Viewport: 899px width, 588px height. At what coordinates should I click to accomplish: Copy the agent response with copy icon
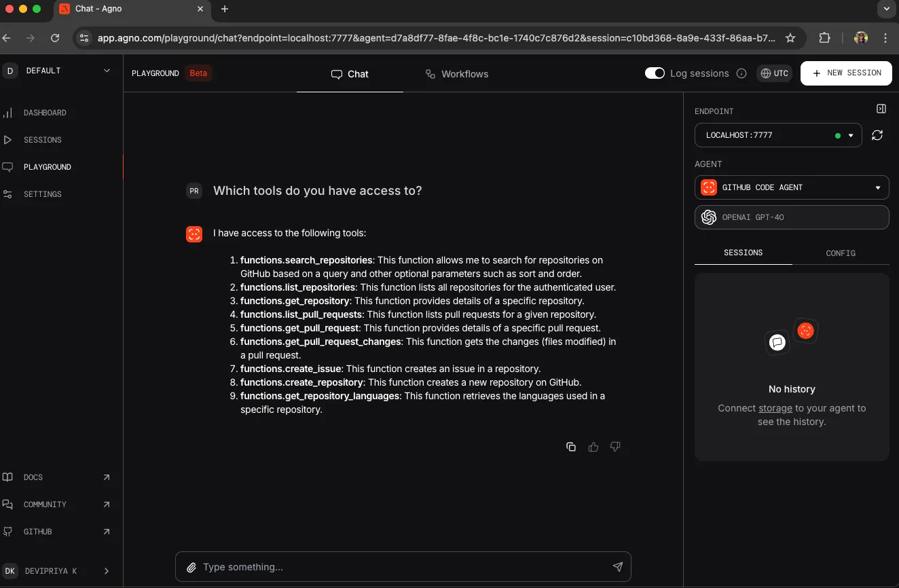click(x=571, y=447)
